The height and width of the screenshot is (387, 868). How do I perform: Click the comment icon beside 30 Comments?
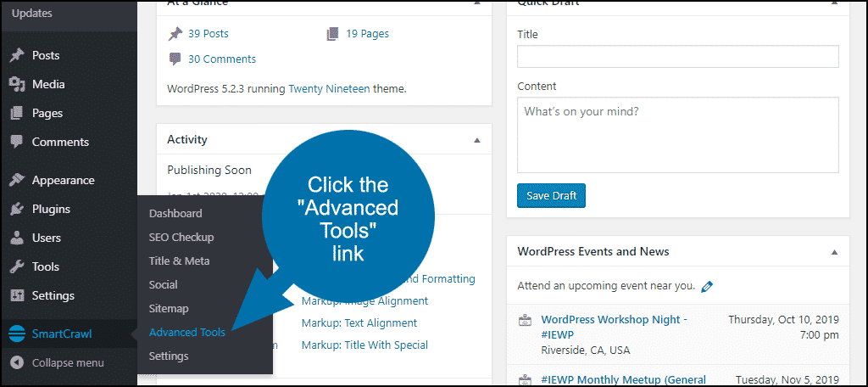pyautogui.click(x=175, y=59)
